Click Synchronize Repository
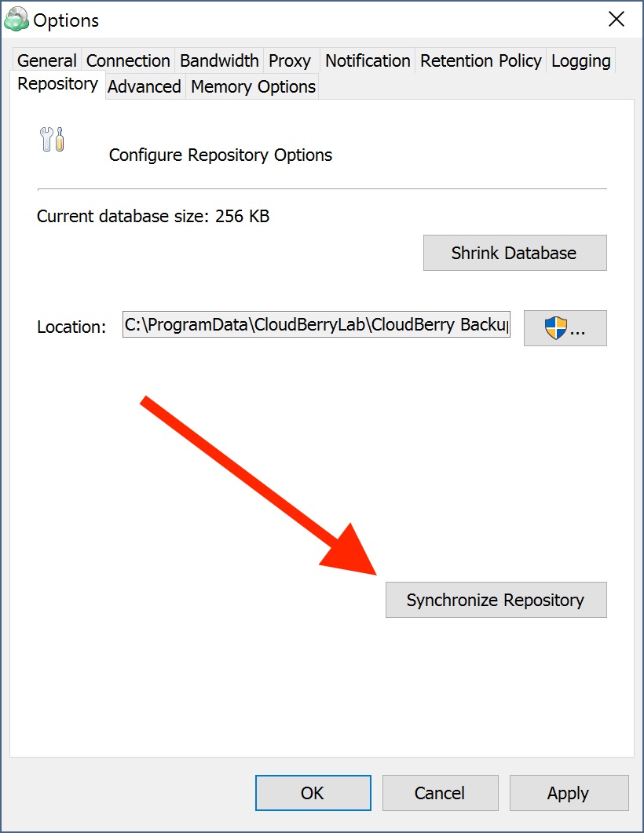 coord(496,599)
